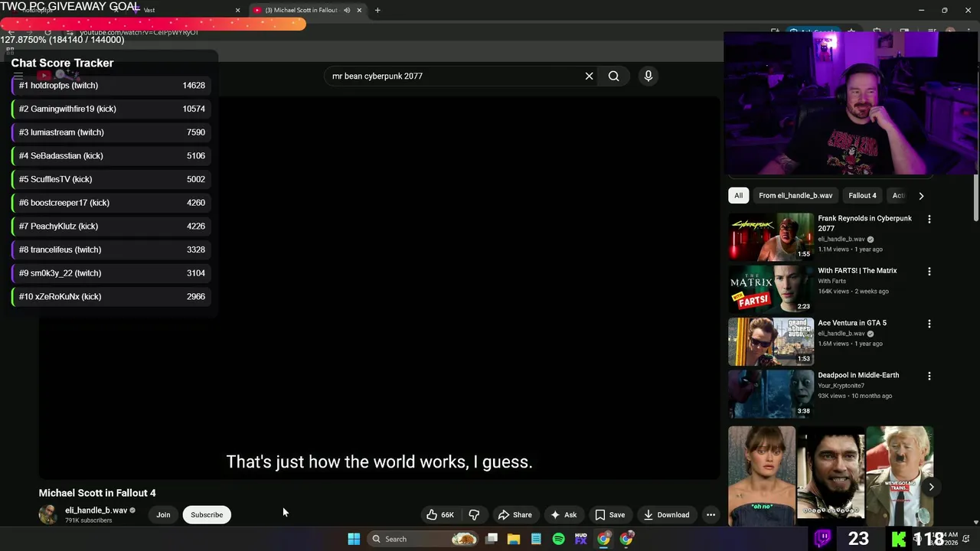The image size is (980, 551).
Task: Like the video showing 66K
Action: coord(440,514)
